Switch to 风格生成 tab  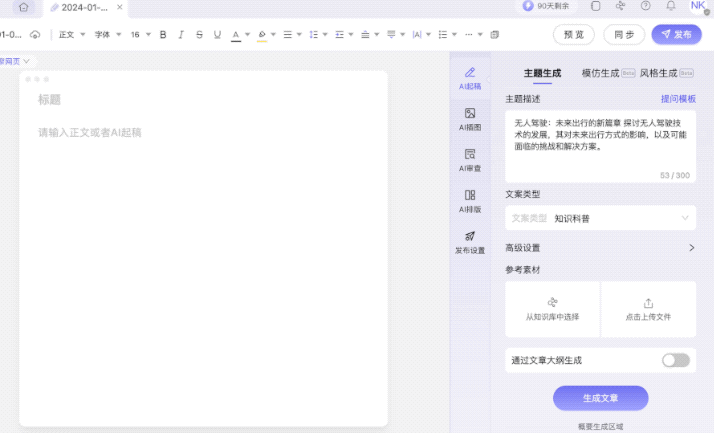pyautogui.click(x=659, y=73)
